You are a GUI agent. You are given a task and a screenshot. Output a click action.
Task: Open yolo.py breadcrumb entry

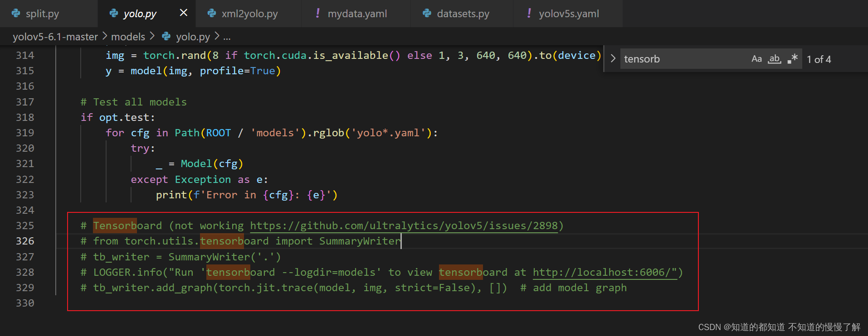pyautogui.click(x=193, y=37)
